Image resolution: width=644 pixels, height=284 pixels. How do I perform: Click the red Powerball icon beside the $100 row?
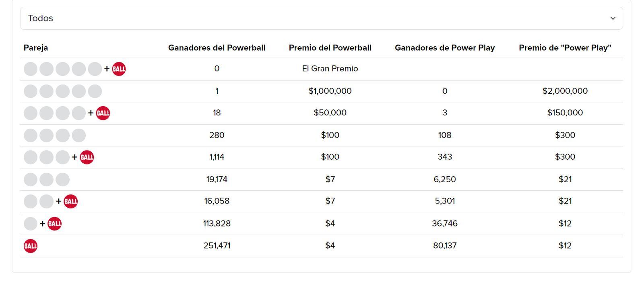pos(87,157)
